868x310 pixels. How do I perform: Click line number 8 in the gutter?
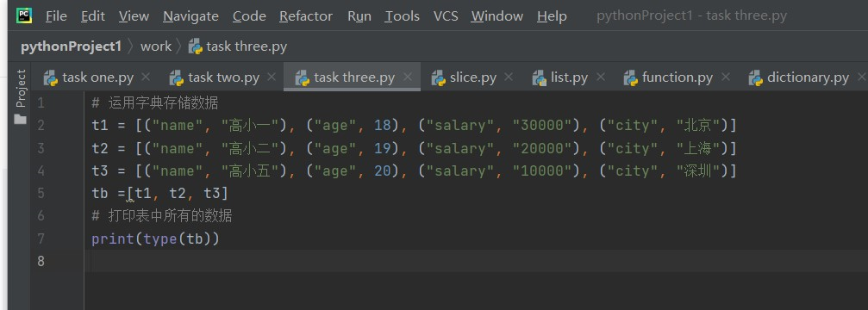pos(41,261)
